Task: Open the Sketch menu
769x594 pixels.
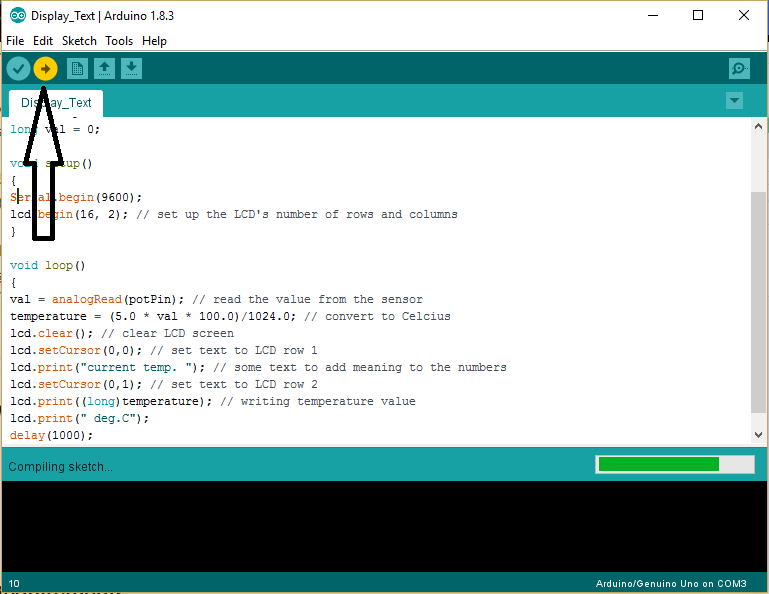Action: pos(79,41)
